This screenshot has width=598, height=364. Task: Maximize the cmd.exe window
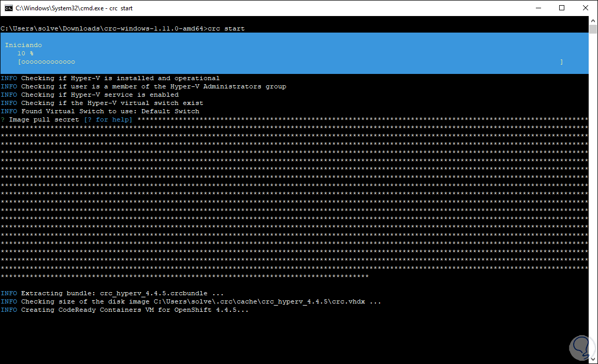pos(562,8)
